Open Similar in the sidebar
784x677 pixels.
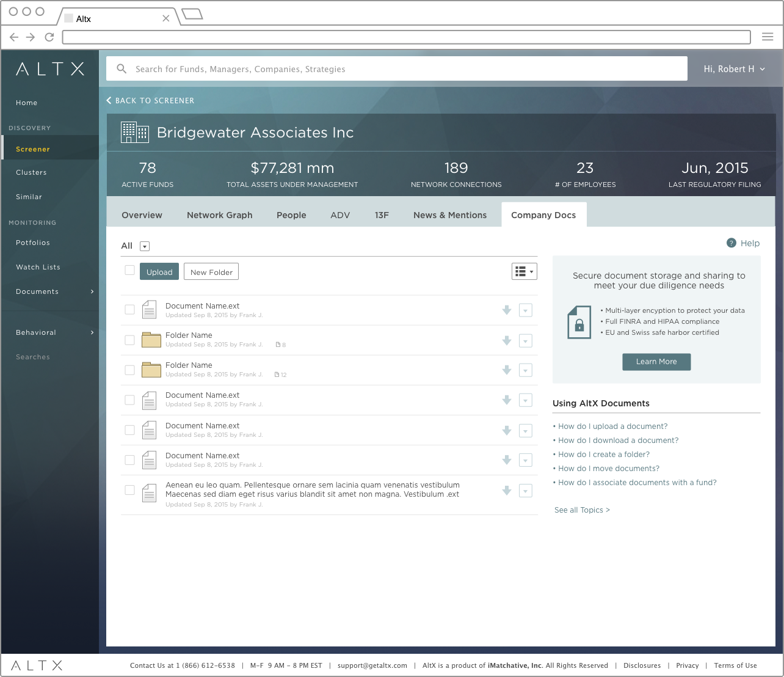pos(29,197)
